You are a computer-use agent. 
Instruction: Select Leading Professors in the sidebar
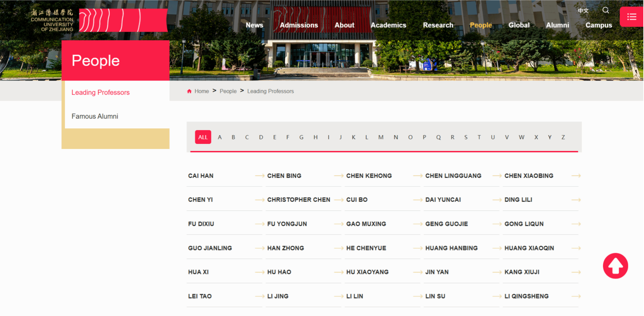pos(100,92)
